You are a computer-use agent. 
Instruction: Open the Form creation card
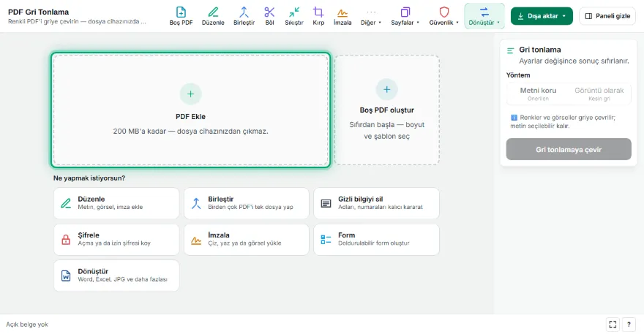[376, 239]
